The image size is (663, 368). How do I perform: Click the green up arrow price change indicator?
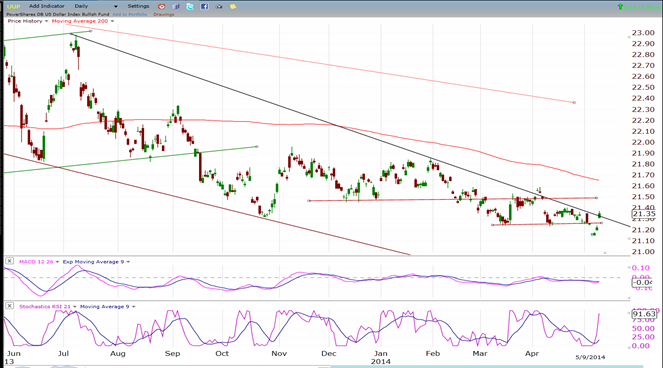coord(620,6)
